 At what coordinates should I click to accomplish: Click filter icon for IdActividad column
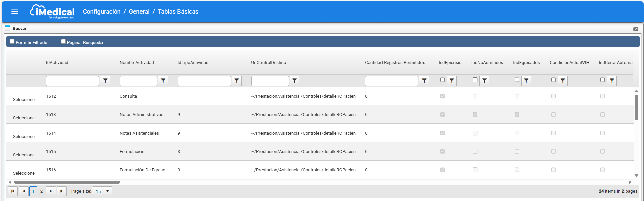pyautogui.click(x=105, y=81)
